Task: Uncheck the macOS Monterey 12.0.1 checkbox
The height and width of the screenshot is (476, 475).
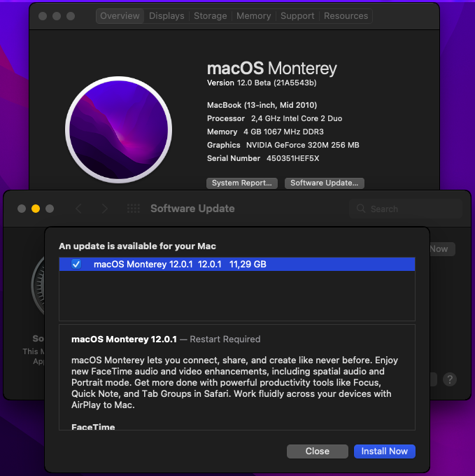Action: pyautogui.click(x=76, y=264)
